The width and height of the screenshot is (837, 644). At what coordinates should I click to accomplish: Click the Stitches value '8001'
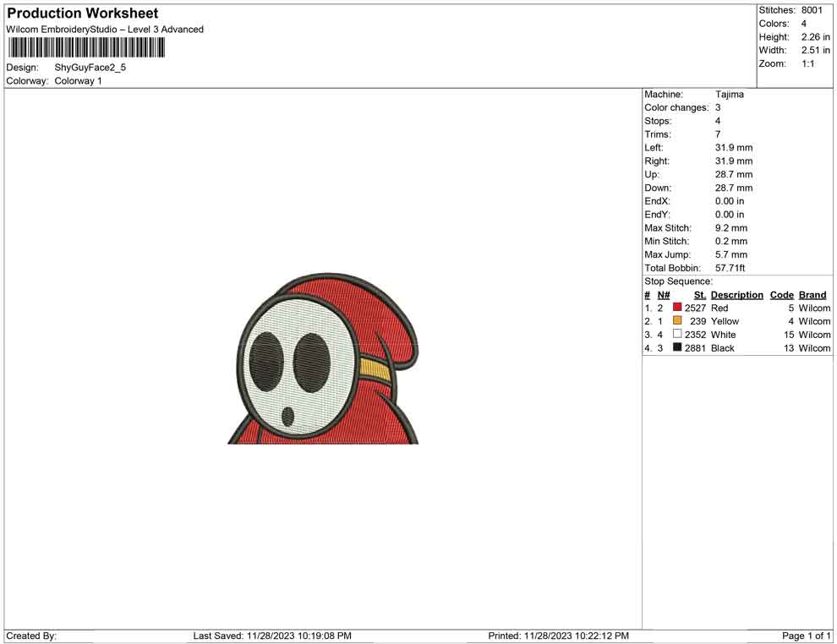tap(812, 10)
